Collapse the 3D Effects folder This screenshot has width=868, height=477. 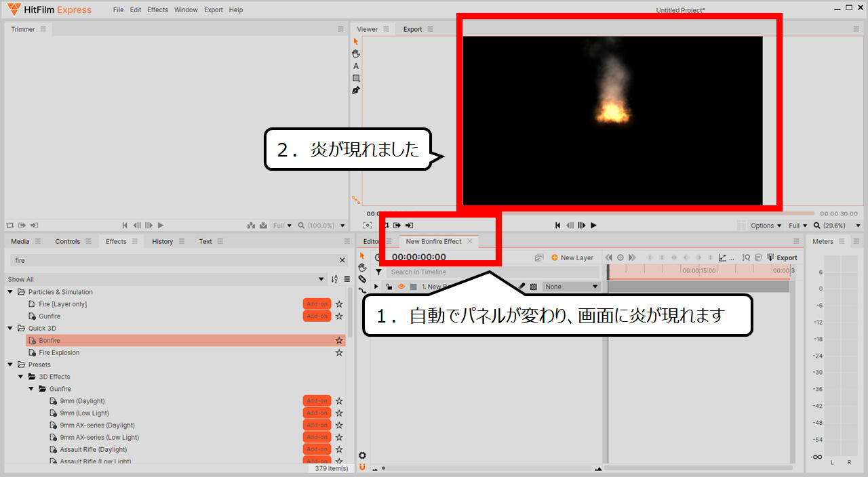point(21,377)
